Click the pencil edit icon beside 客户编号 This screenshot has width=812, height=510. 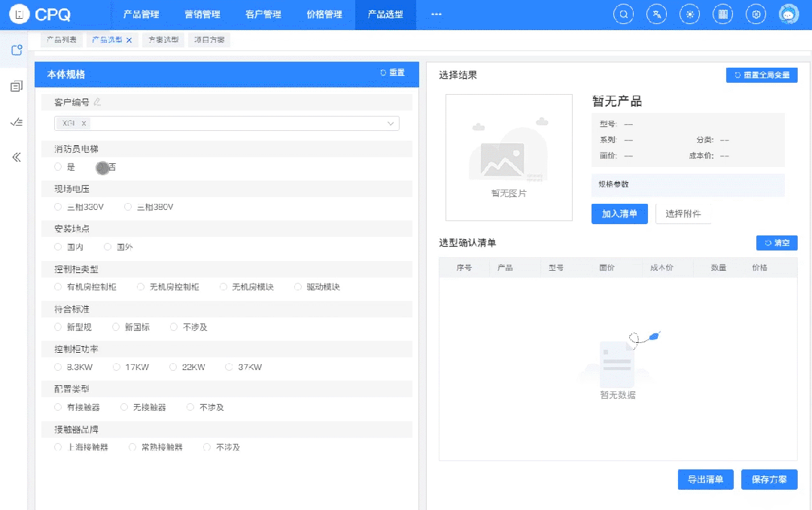97,102
